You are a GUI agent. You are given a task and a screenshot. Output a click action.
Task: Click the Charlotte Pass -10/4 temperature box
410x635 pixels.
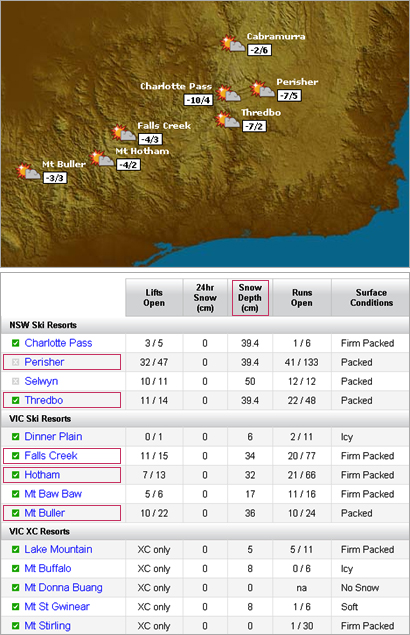coord(199,100)
